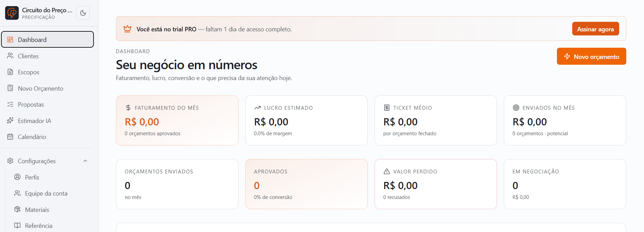Click the Materiais package icon
644x232 pixels.
17,210
